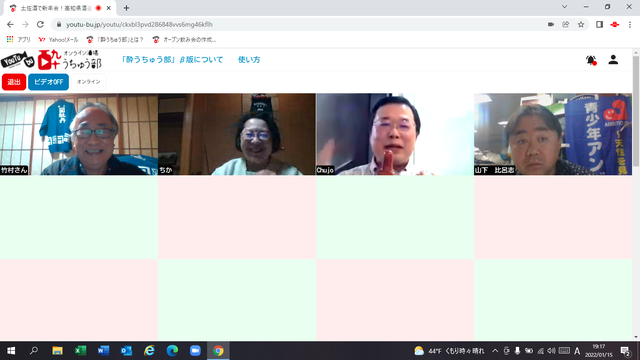Image resolution: width=640 pixels, height=360 pixels.
Task: Open the user account profile icon
Action: pos(613,60)
